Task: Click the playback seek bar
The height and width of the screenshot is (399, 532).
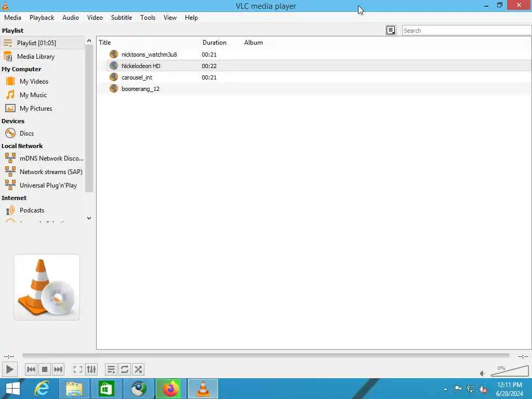Action: point(266,355)
